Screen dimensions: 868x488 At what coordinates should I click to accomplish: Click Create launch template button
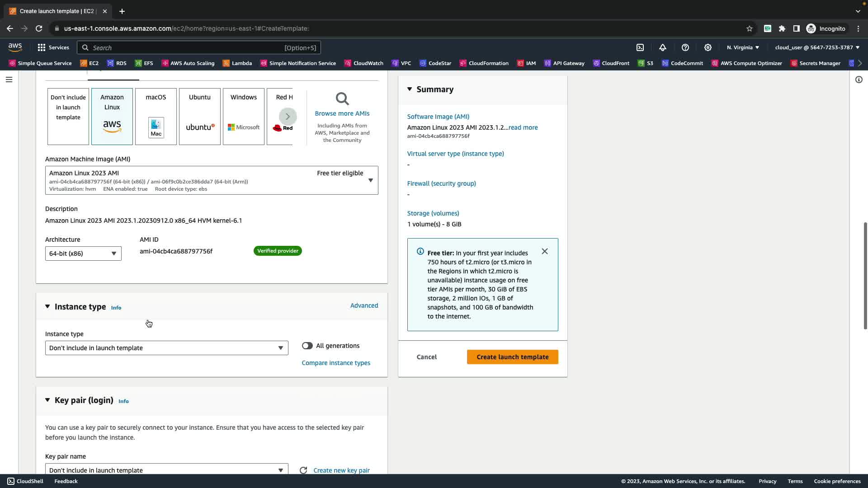[x=512, y=357]
